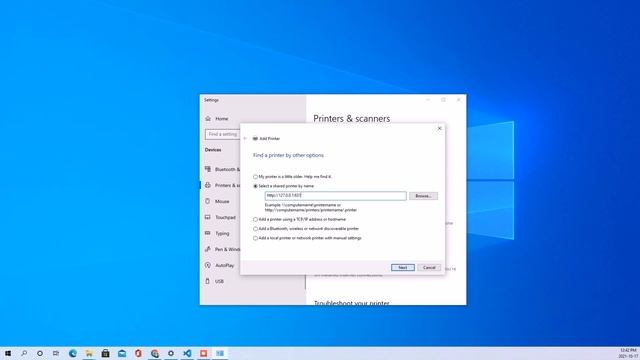Click 'Printers & scanners' heading

click(x=351, y=118)
